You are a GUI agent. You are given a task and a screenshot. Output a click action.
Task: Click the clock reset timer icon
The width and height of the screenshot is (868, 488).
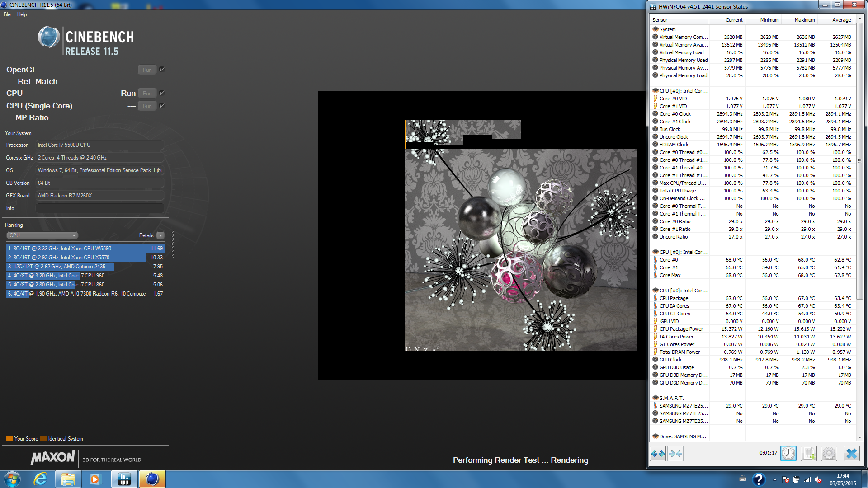tap(788, 453)
